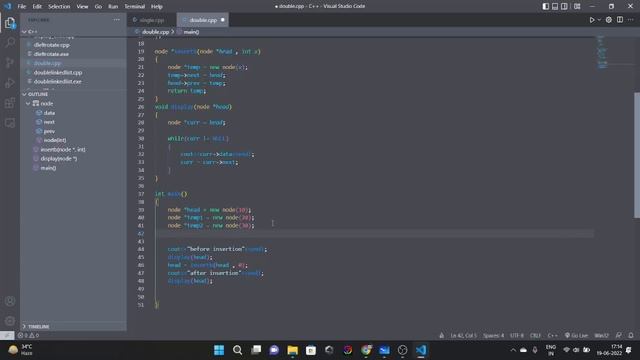Open the Accounts icon in activity bar

coord(10,301)
